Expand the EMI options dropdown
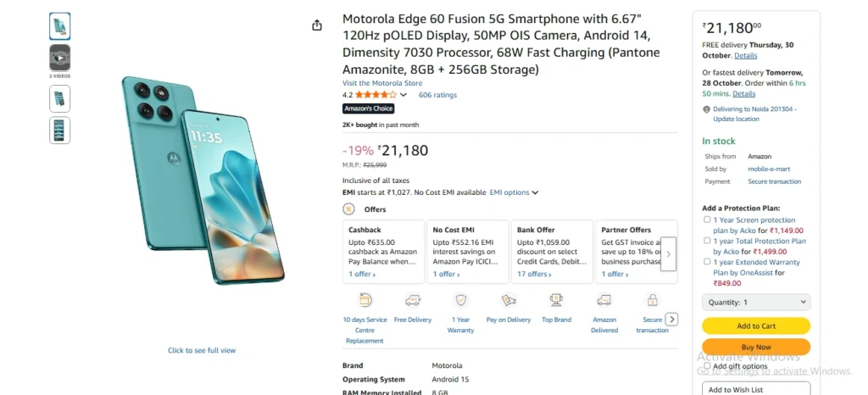 pos(514,192)
